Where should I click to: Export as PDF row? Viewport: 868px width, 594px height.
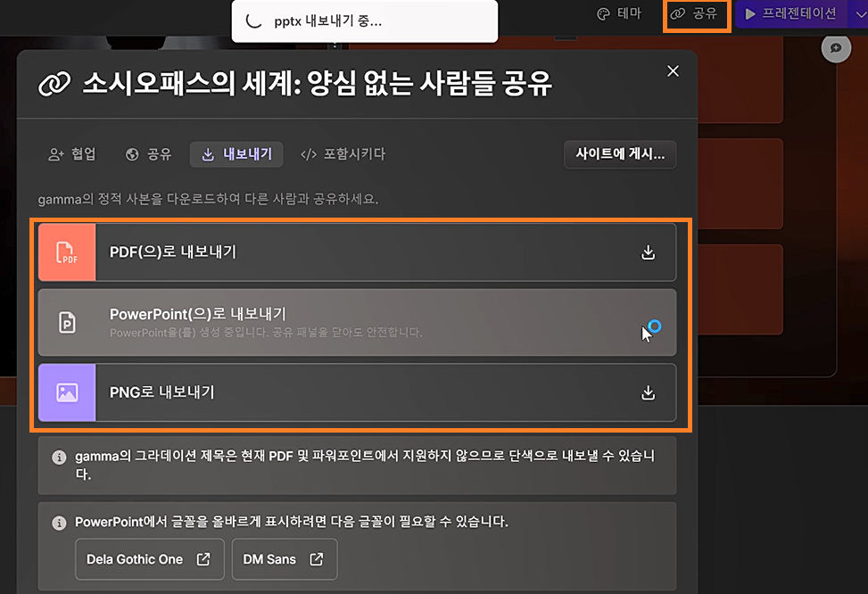[x=357, y=252]
